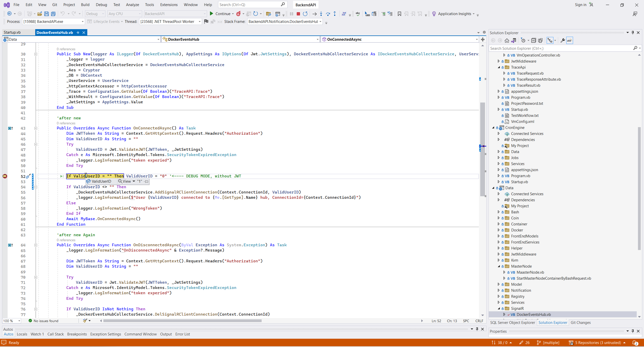
Task: Click the Step Over icon
Action: click(x=328, y=14)
